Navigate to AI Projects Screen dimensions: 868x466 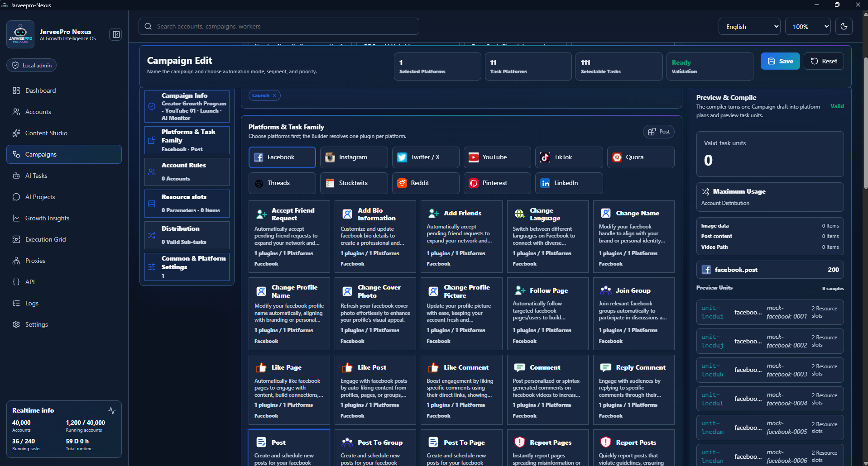click(64, 197)
